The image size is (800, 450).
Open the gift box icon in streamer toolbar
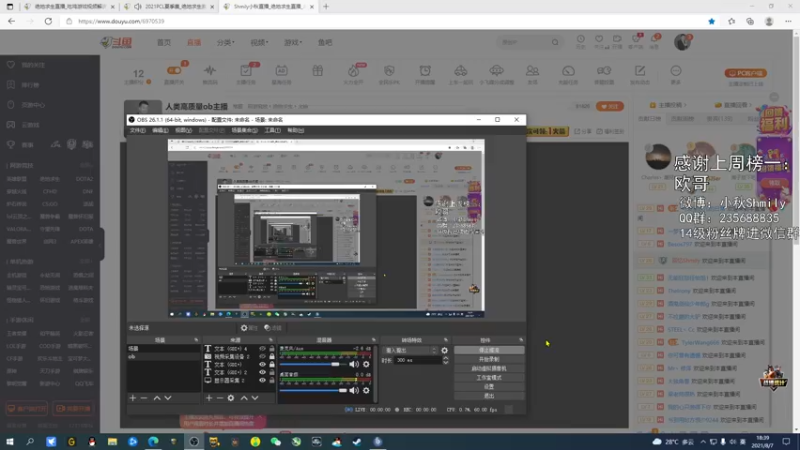pyautogui.click(x=317, y=71)
